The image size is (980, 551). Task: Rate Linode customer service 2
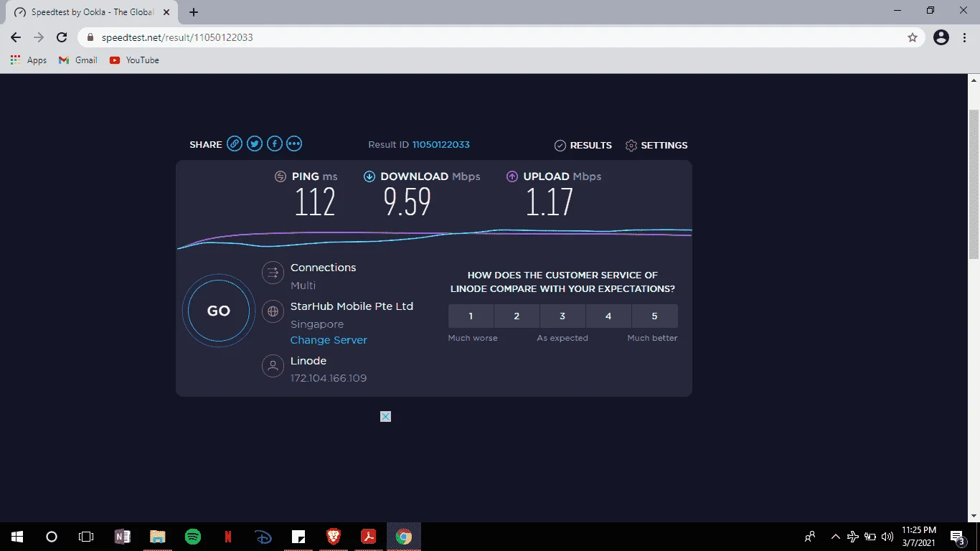pos(517,316)
